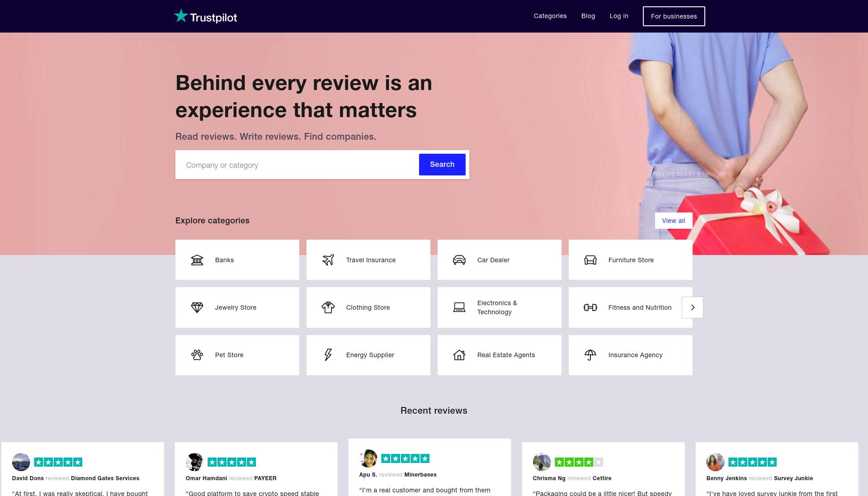Open the Categories menu item

pyautogui.click(x=550, y=16)
